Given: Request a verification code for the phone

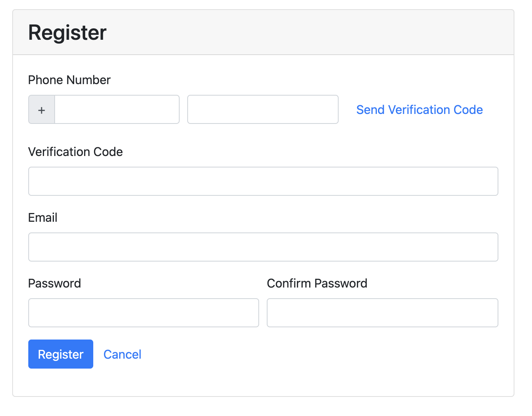Looking at the screenshot, I should (419, 110).
